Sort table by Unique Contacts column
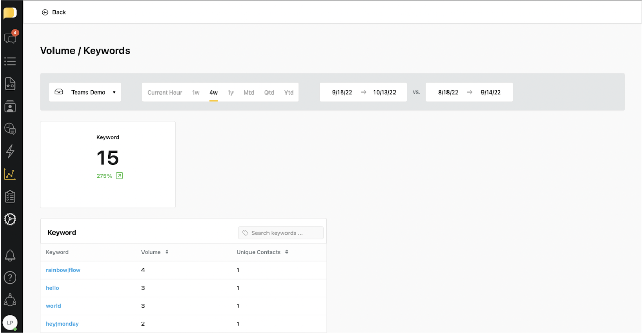 [262, 252]
